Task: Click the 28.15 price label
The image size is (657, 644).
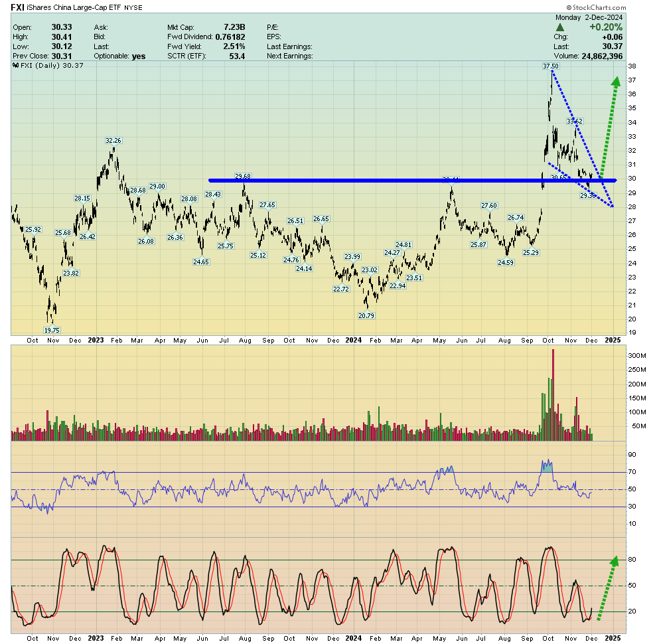Action: coord(82,199)
